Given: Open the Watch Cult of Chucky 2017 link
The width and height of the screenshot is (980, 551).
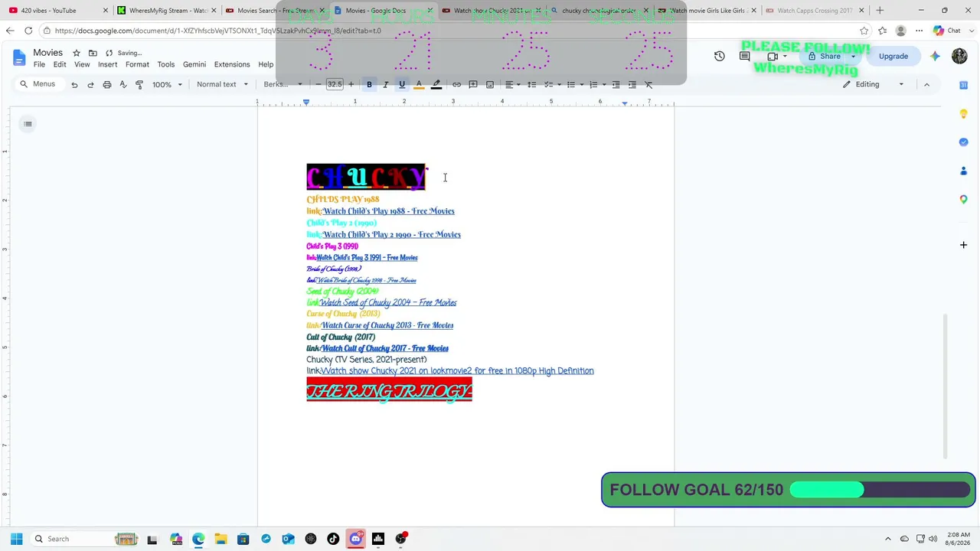Looking at the screenshot, I should click(384, 348).
